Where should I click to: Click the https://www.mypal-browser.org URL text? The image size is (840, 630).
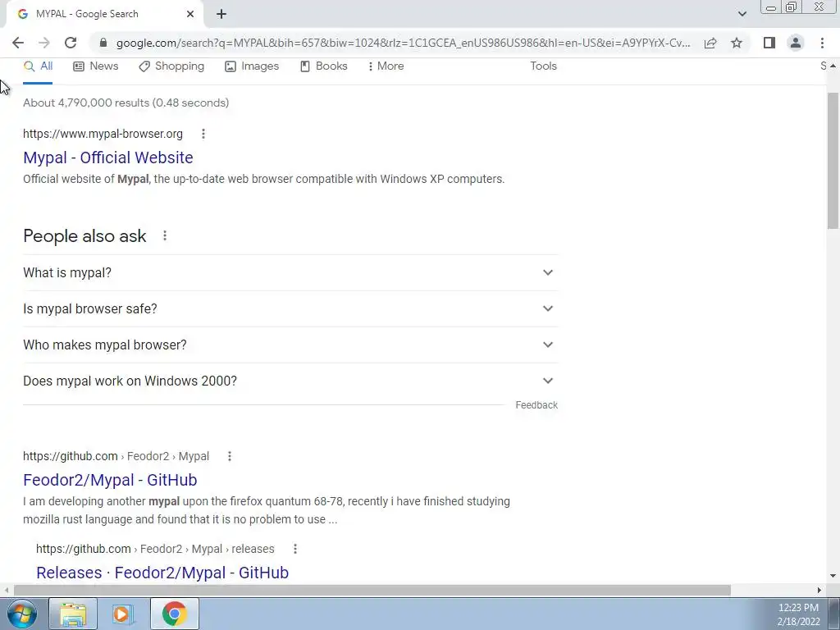point(103,134)
